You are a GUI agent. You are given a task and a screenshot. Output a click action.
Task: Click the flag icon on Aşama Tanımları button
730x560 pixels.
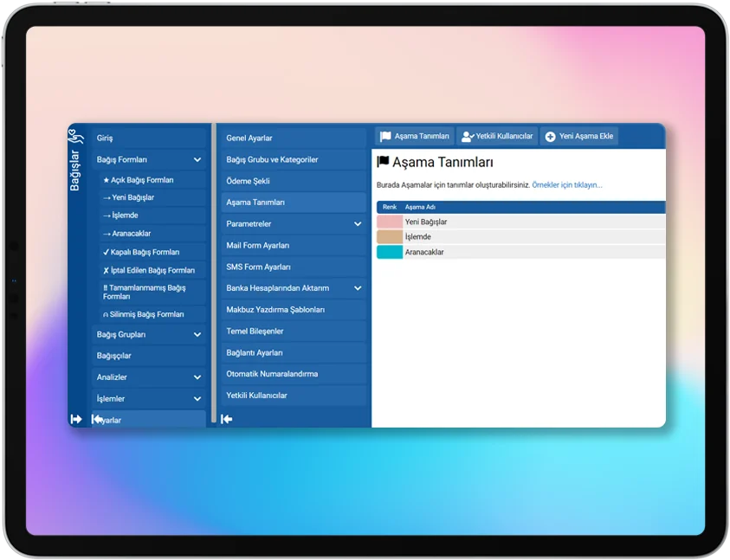click(385, 137)
